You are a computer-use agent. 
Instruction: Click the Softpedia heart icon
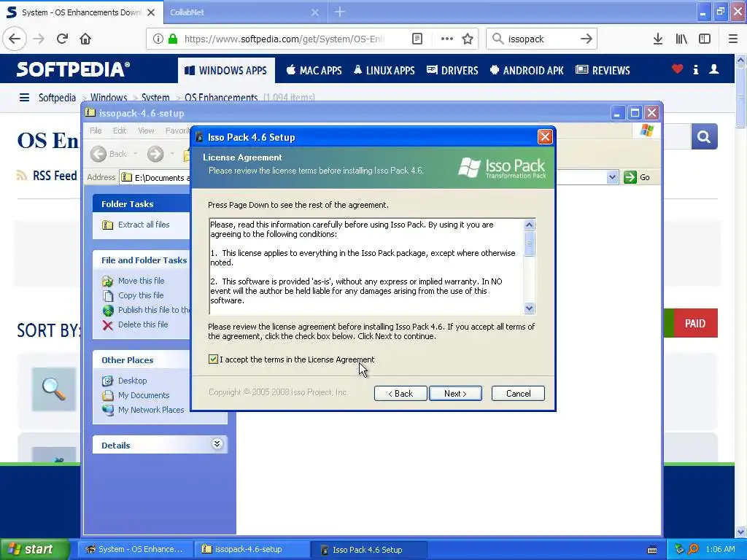click(x=677, y=69)
